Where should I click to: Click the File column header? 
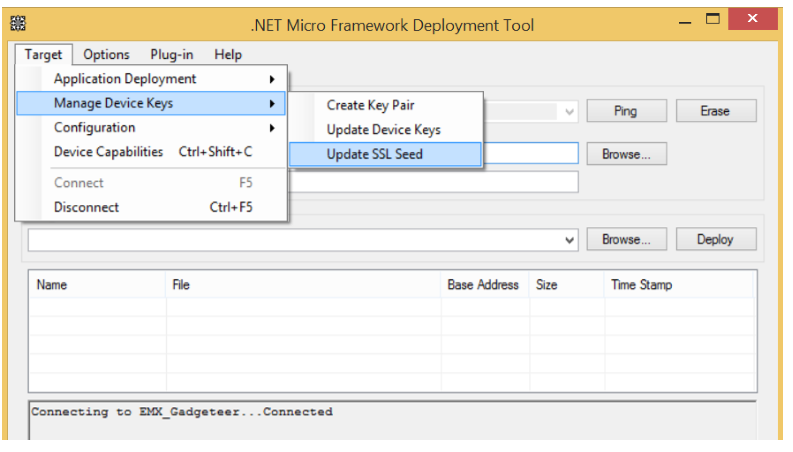[303, 285]
